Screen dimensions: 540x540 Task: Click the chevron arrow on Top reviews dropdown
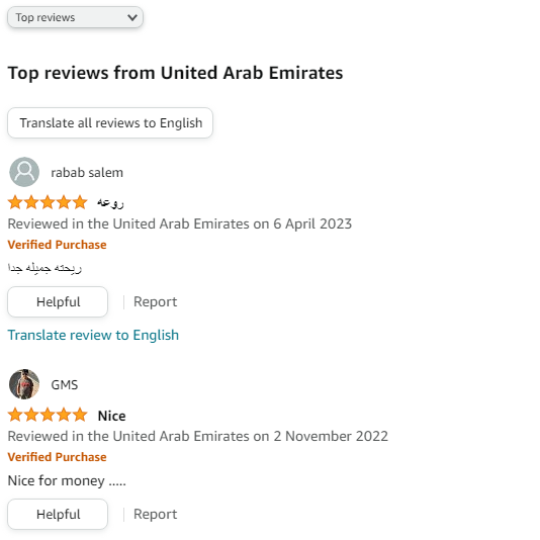click(132, 17)
